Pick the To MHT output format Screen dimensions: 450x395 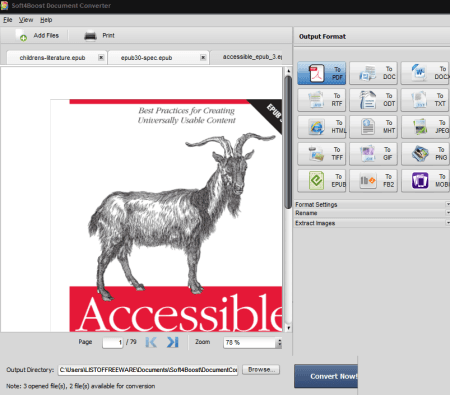click(373, 127)
